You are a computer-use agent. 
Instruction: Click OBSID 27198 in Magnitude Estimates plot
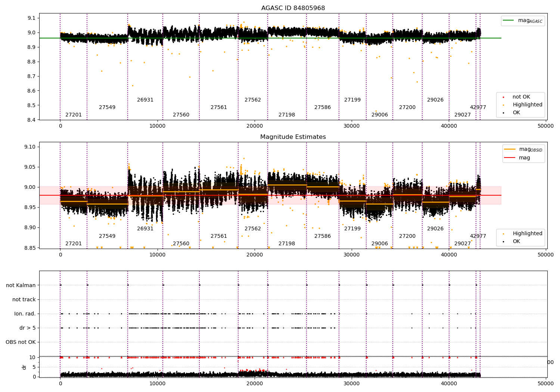(287, 244)
